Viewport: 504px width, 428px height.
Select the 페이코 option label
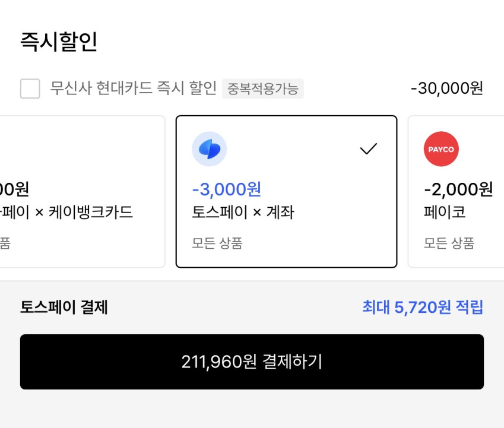point(445,212)
